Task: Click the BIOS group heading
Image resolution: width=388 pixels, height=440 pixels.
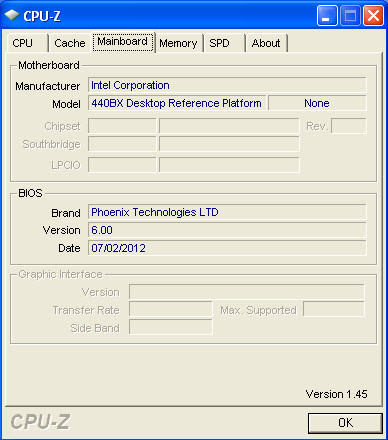Action: click(30, 193)
